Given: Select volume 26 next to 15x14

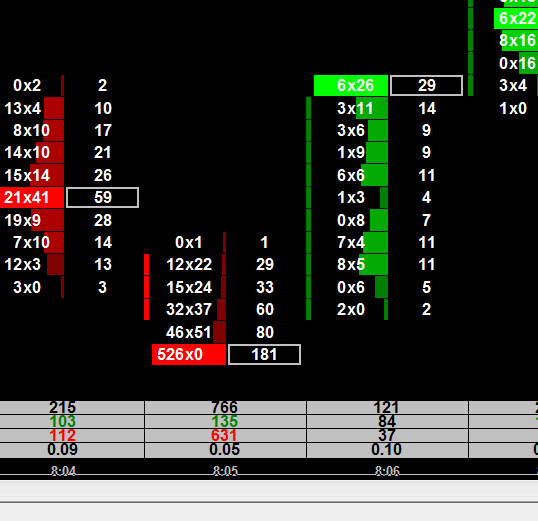Looking at the screenshot, I should click(x=103, y=175).
